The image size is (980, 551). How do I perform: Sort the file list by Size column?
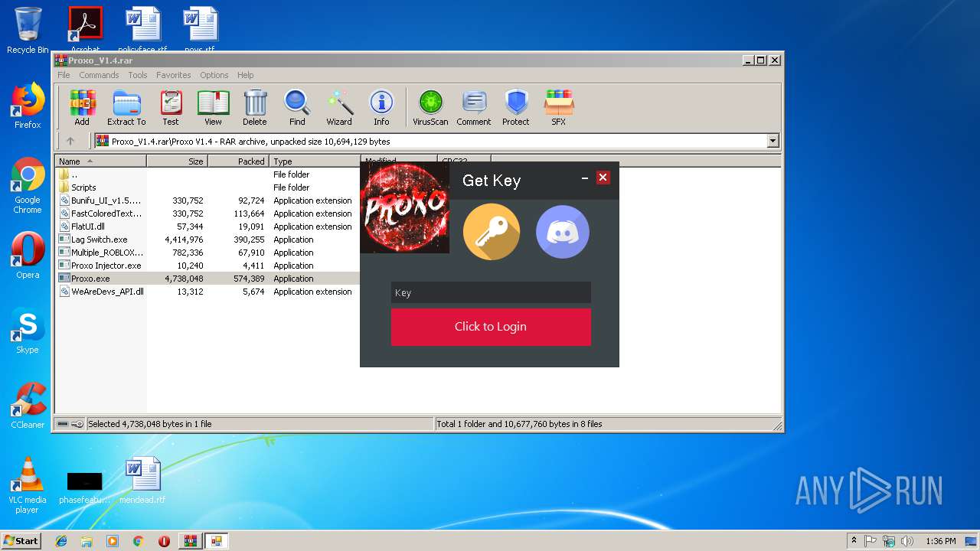(x=178, y=161)
